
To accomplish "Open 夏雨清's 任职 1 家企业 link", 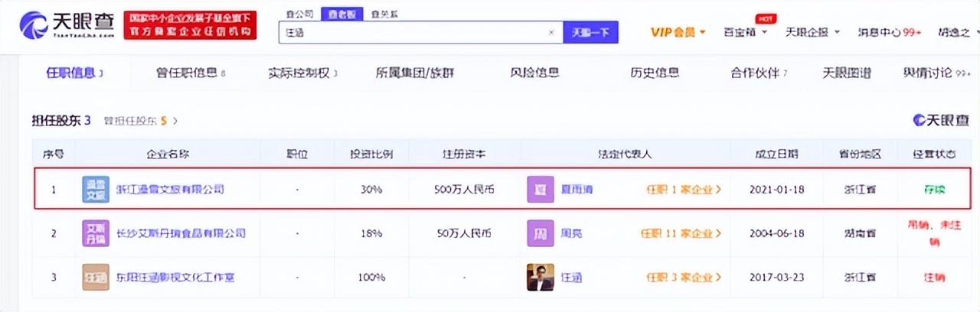I will tap(684, 189).
